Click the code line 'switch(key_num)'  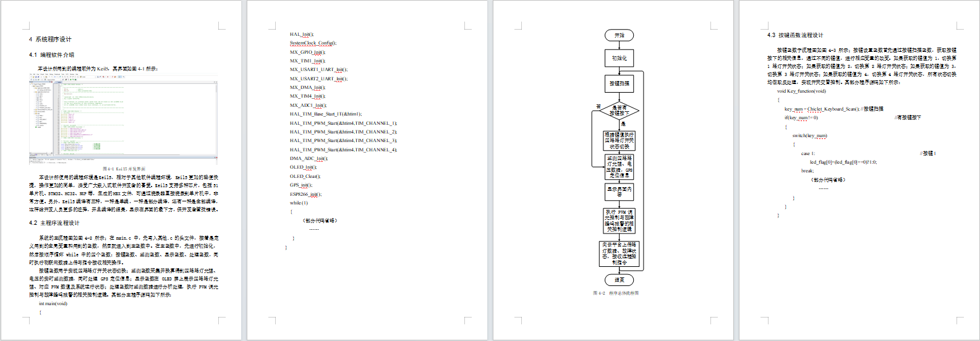tap(809, 135)
